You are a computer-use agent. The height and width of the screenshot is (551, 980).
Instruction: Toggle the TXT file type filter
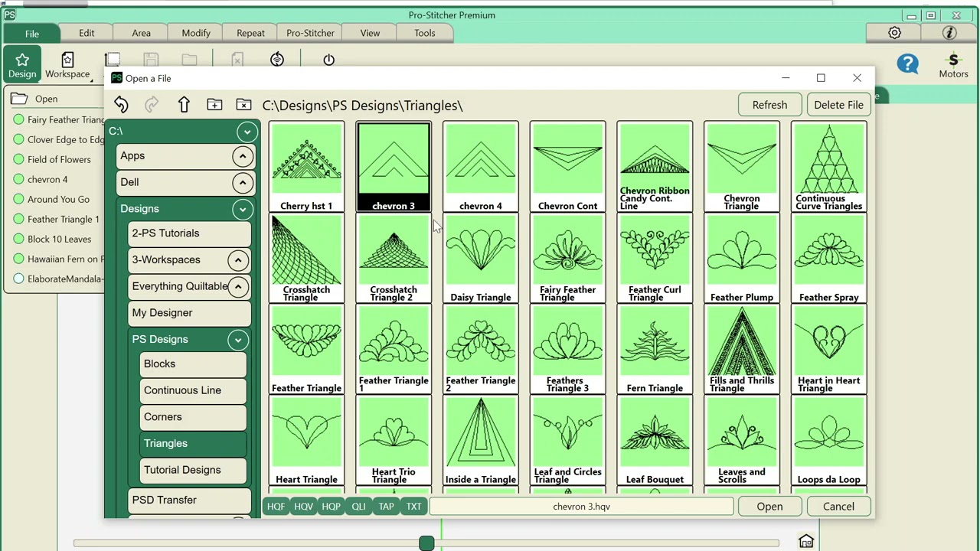point(413,506)
